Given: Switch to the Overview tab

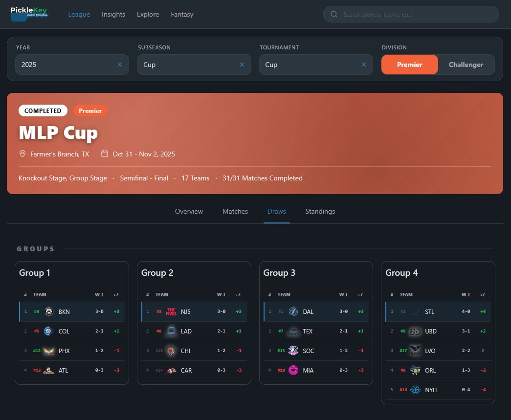Looking at the screenshot, I should (x=189, y=211).
